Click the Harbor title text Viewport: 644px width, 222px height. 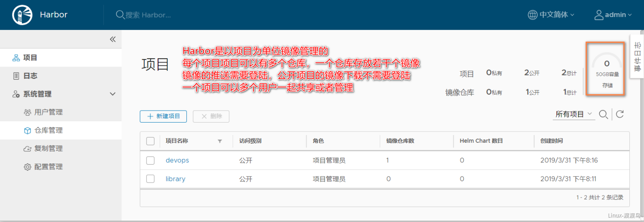click(x=54, y=15)
